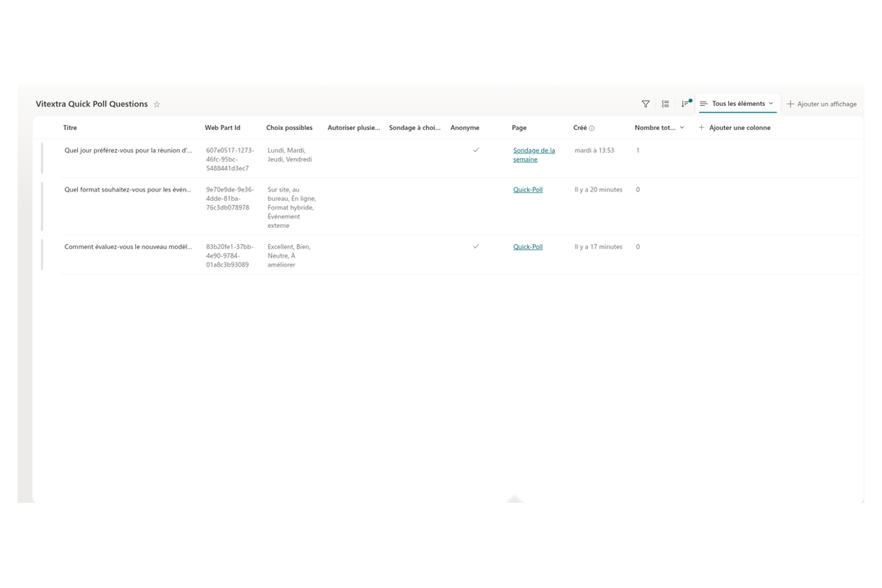
Task: Select the item 'Quel jour préférez-vous pour la réunion'
Action: [128, 151]
